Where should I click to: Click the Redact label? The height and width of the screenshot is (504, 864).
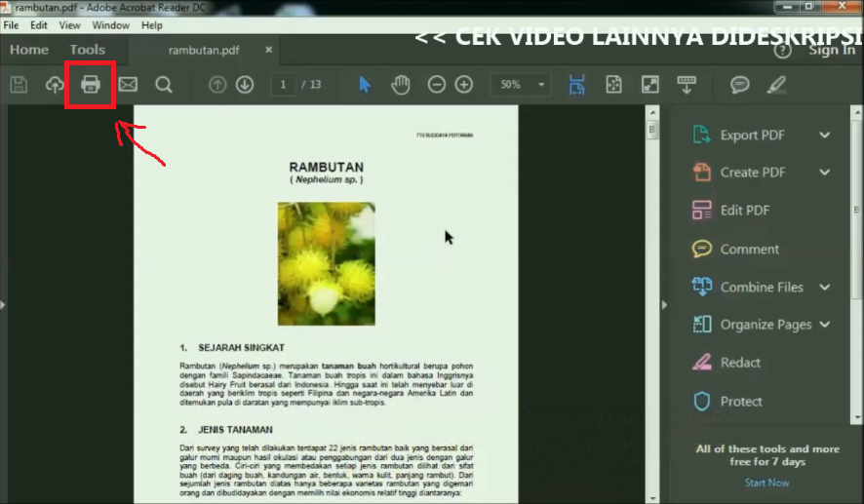(x=740, y=363)
